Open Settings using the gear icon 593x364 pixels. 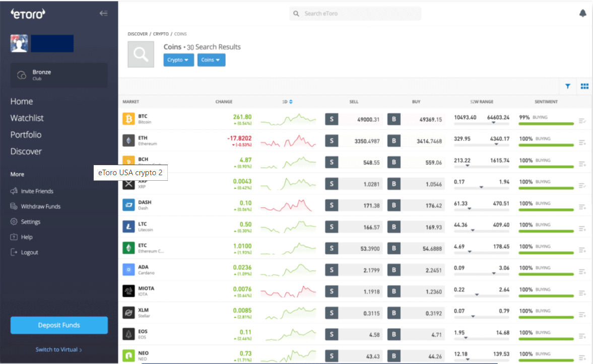pyautogui.click(x=14, y=222)
